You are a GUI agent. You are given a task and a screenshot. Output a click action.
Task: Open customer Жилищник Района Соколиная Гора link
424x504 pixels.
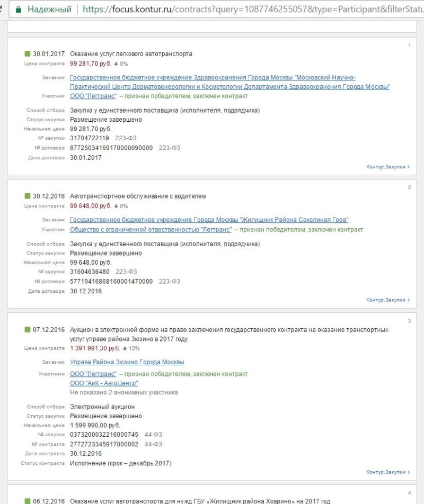[x=209, y=220]
